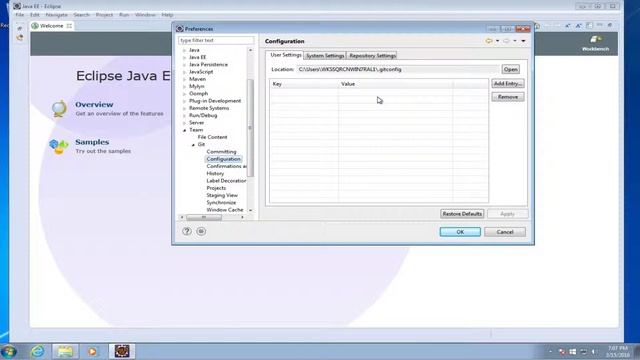640x360 pixels.
Task: Open the forward history dropdown arrow
Action: (x=515, y=41)
